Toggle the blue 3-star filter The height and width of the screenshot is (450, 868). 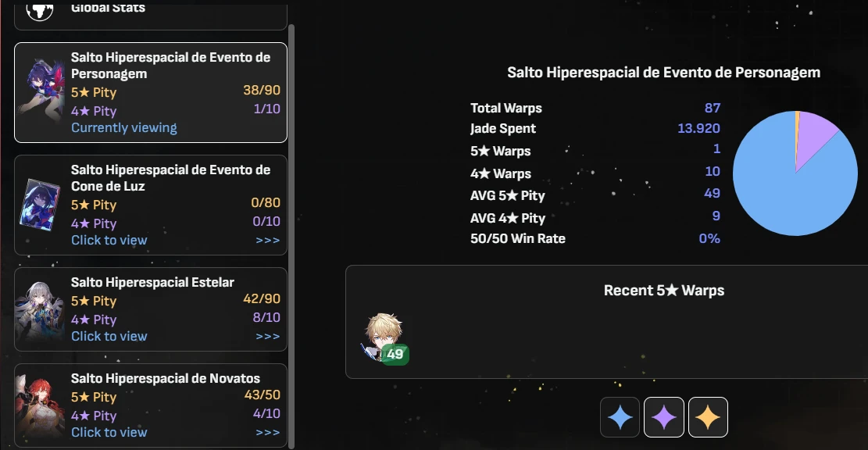point(620,416)
